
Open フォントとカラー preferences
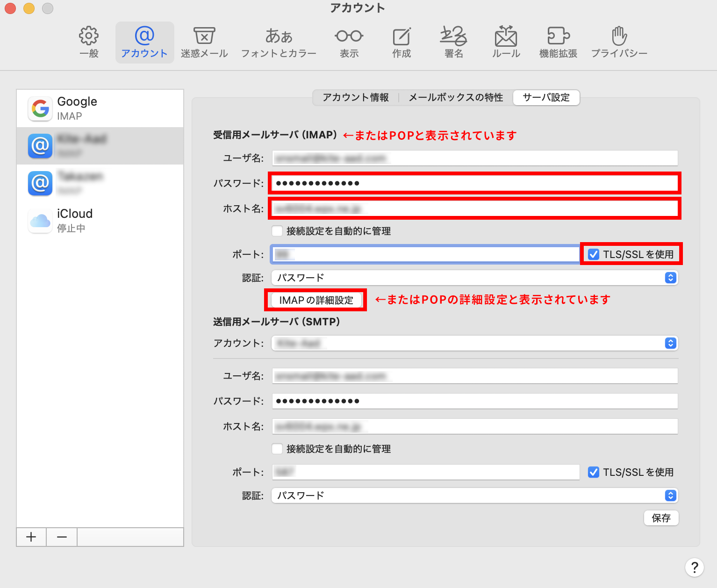[279, 42]
